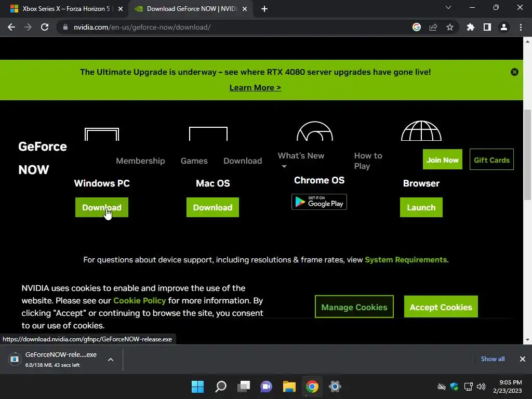Open Games in the navigation menu

click(194, 161)
